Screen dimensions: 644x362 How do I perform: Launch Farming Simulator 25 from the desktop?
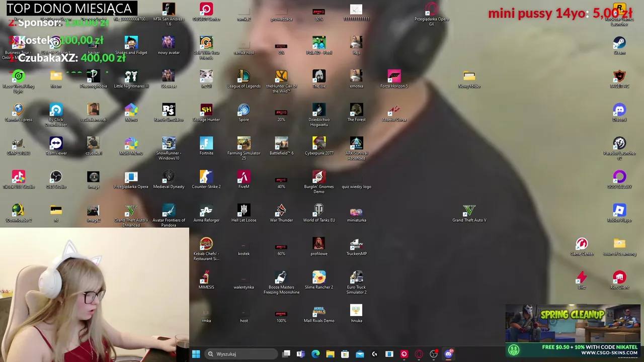(244, 143)
